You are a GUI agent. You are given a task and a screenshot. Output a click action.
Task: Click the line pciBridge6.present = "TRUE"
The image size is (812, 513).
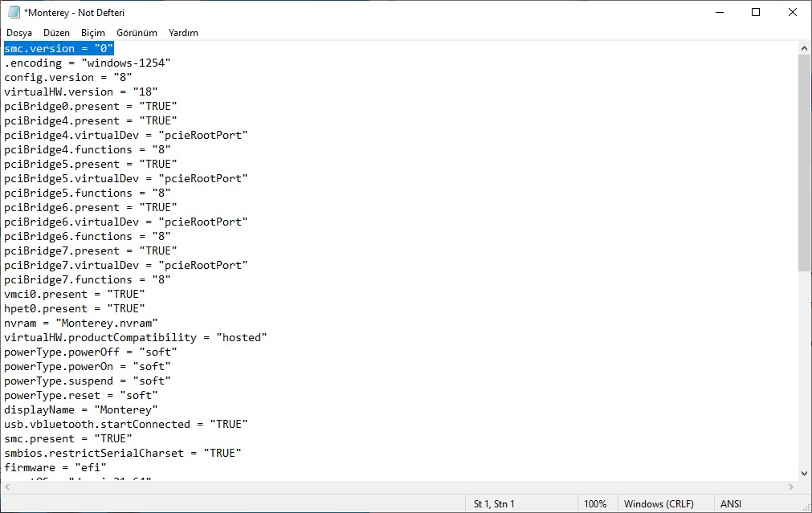tap(90, 208)
